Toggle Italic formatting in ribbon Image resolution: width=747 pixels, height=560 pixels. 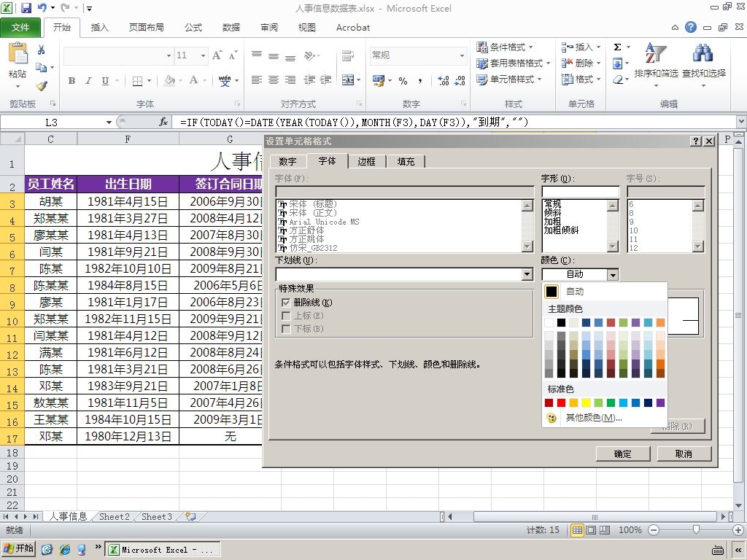[88, 80]
